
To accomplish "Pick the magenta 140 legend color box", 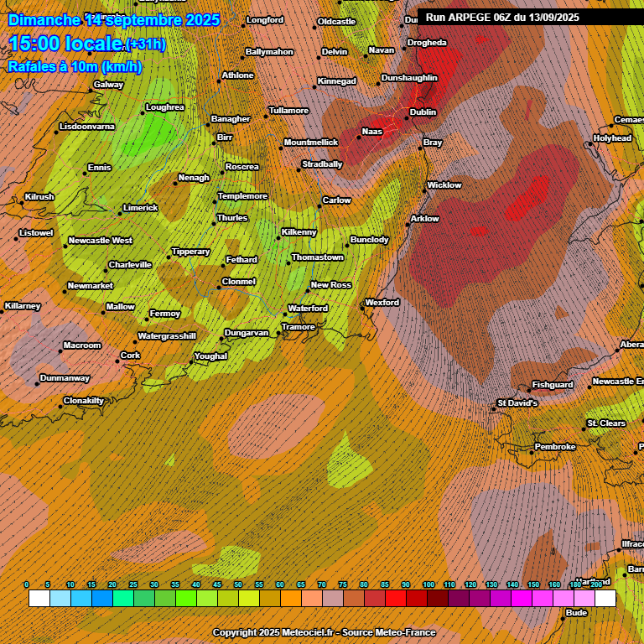I will click(522, 598).
